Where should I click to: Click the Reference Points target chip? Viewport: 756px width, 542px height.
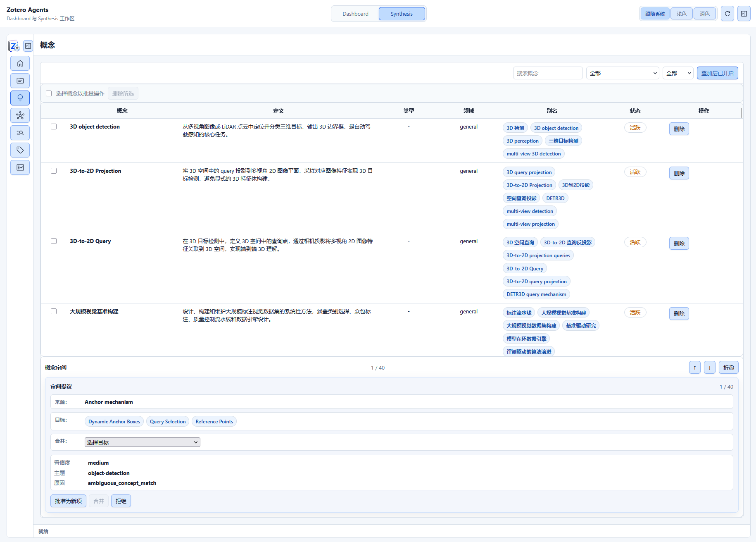214,422
